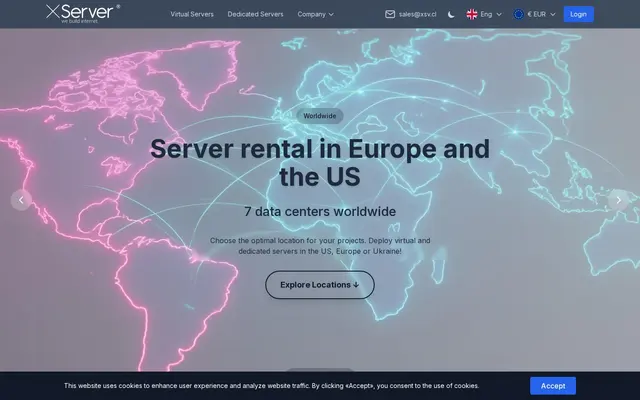This screenshot has width=640, height=400.
Task: Click the XServer logo
Action: [83, 13]
